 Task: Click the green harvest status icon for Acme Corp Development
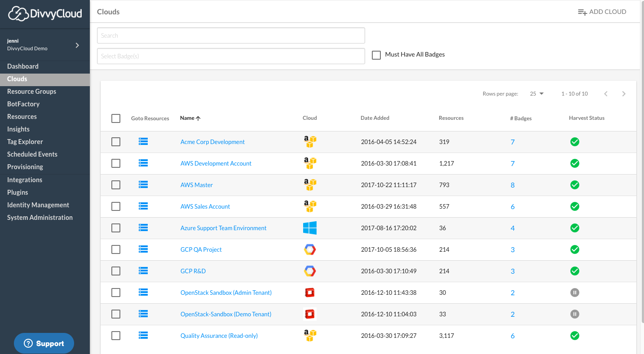click(574, 142)
